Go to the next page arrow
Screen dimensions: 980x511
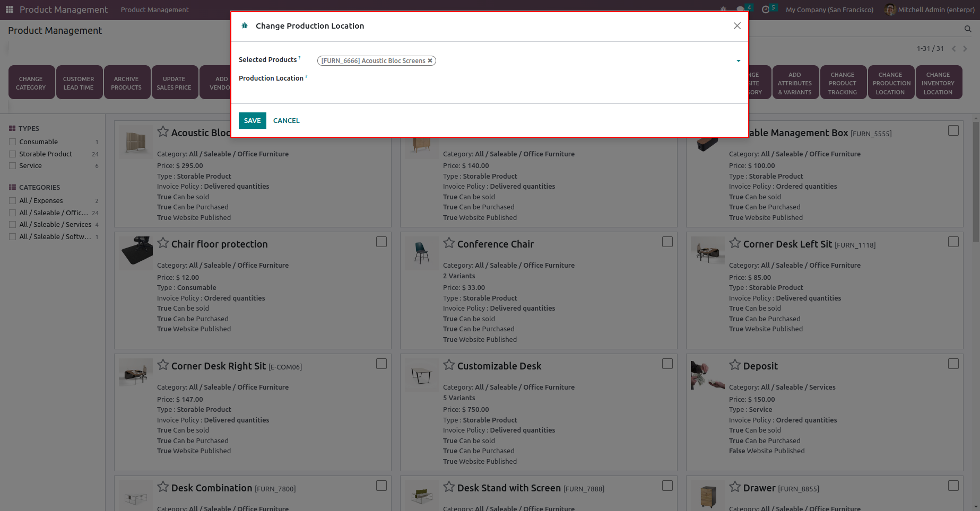point(965,49)
